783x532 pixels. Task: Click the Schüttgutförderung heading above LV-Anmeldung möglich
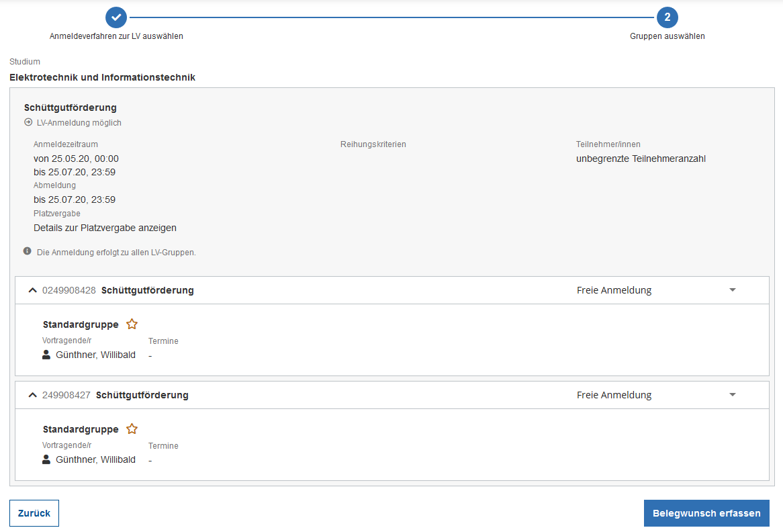point(71,107)
